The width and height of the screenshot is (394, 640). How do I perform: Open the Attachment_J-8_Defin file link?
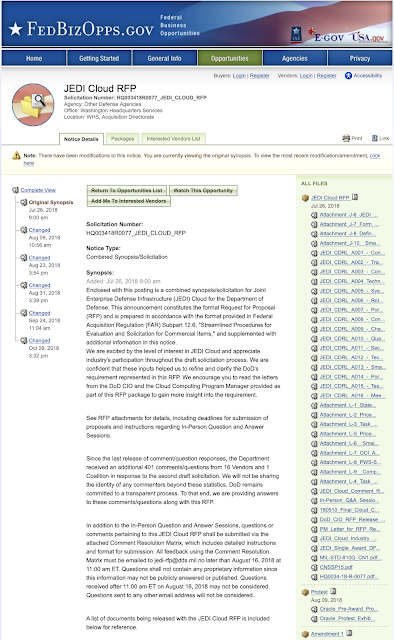tap(348, 234)
